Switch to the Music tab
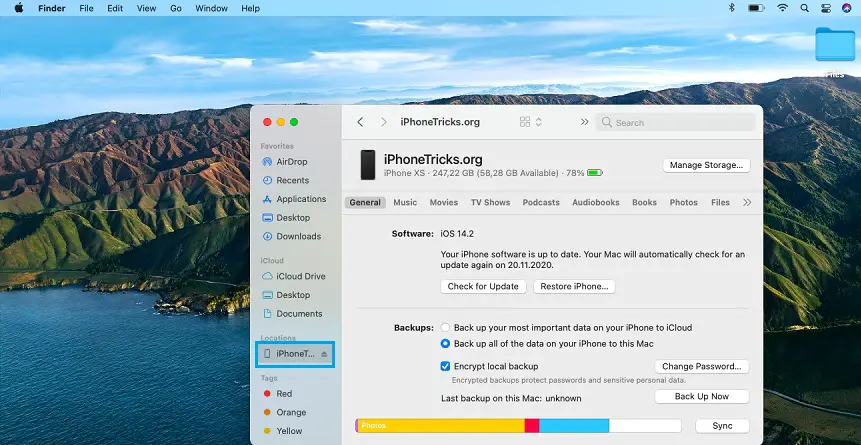This screenshot has width=861, height=445. click(x=405, y=202)
